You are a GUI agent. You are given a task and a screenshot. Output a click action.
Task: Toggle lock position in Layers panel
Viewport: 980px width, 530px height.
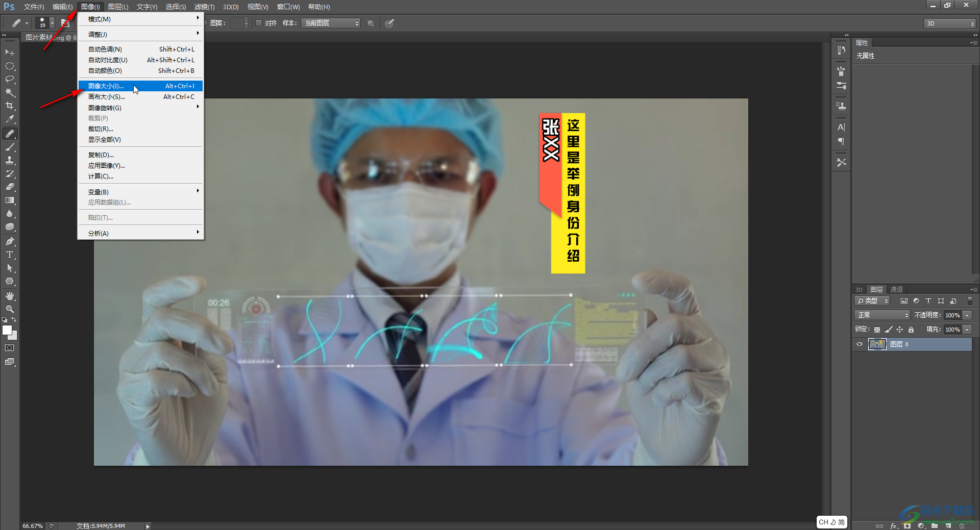coord(900,330)
